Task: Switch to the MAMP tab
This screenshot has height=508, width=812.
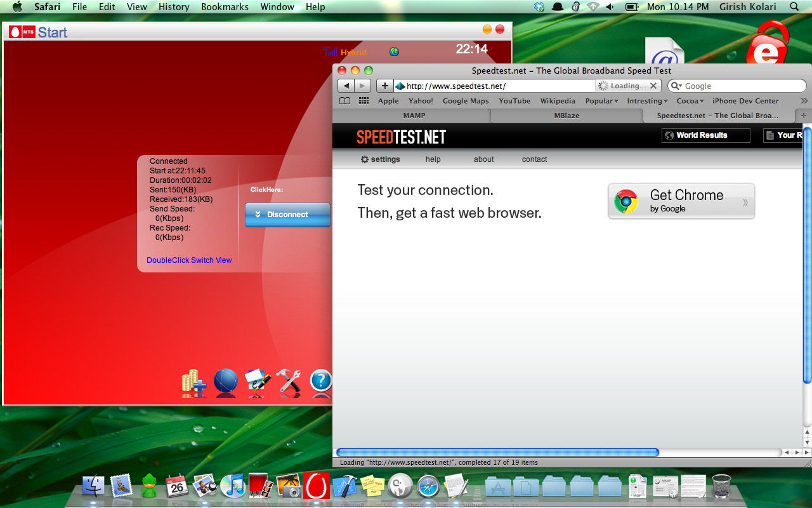Action: coord(414,116)
